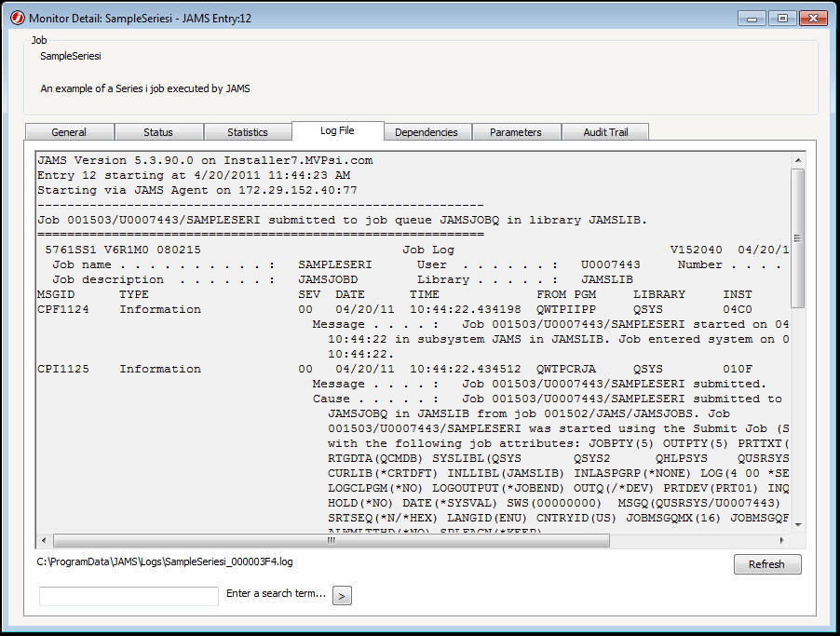Switch to the Status tab
Viewport: 840px width, 636px height.
point(158,132)
